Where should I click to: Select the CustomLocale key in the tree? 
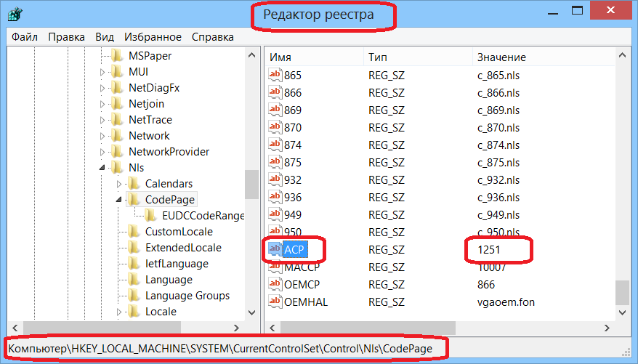point(179,232)
